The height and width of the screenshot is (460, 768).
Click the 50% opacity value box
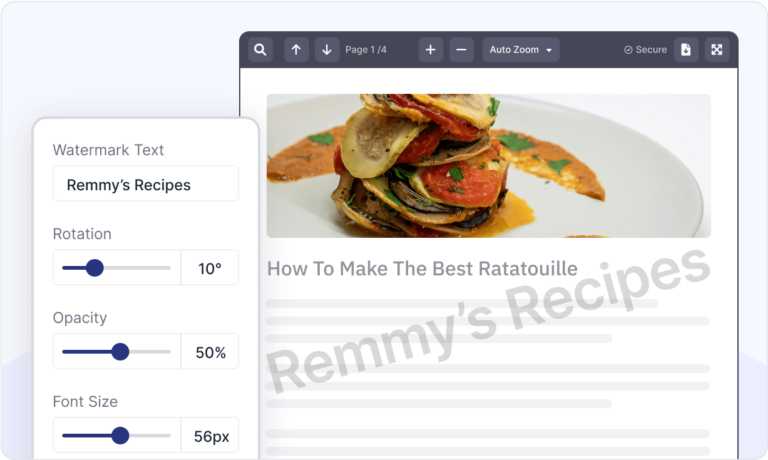pos(210,351)
